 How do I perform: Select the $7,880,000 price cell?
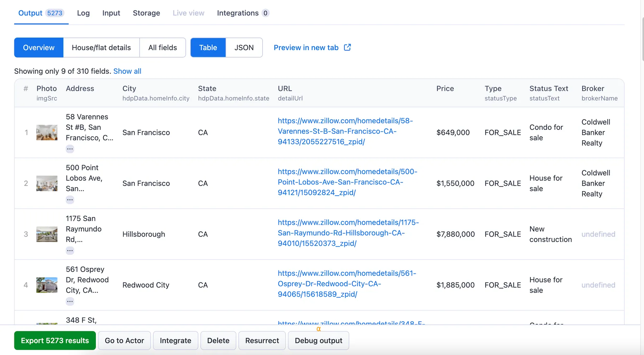point(456,234)
